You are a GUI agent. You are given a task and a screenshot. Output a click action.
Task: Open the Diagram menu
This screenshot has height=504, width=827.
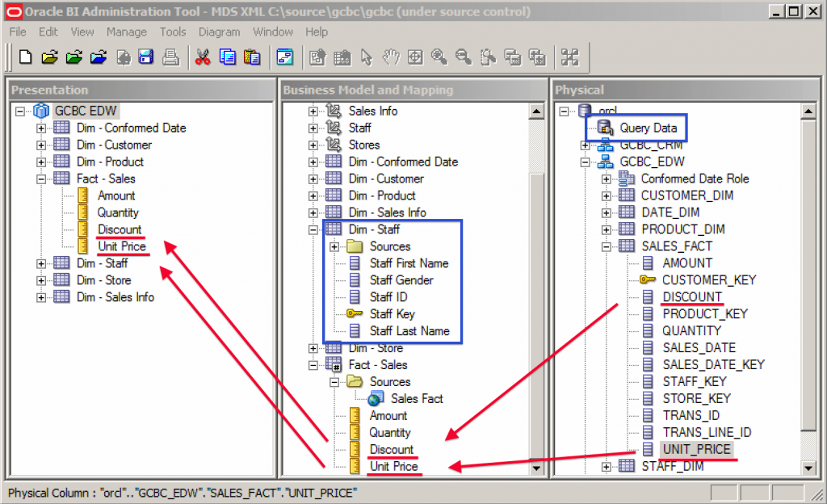(219, 31)
